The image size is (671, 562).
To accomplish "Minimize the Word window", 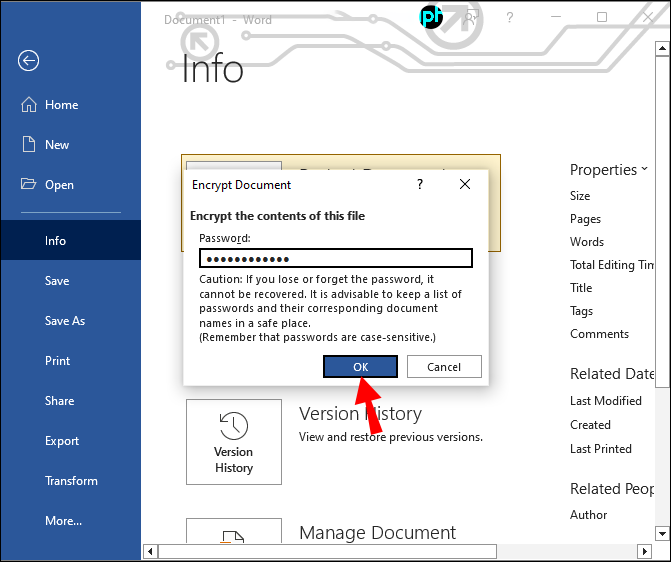I will (556, 17).
